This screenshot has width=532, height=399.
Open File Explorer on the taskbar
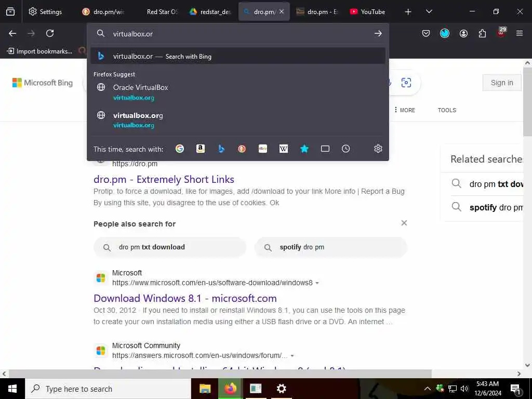tap(205, 389)
